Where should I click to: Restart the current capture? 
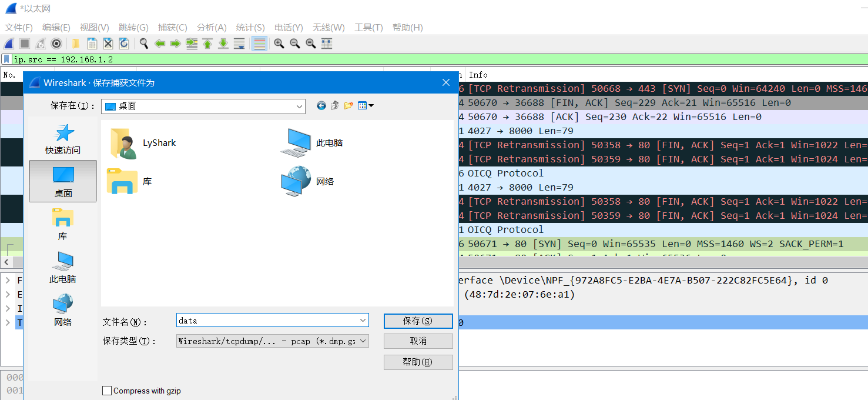[41, 44]
